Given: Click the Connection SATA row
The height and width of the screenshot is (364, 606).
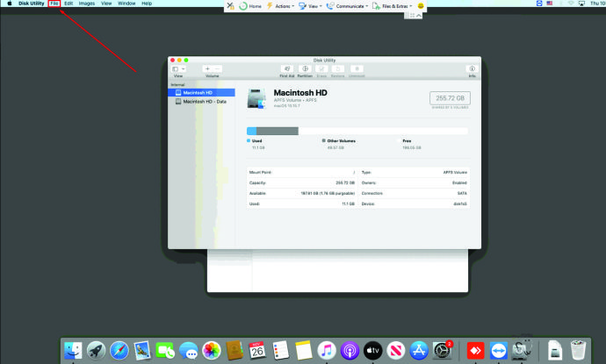Looking at the screenshot, I should point(415,193).
